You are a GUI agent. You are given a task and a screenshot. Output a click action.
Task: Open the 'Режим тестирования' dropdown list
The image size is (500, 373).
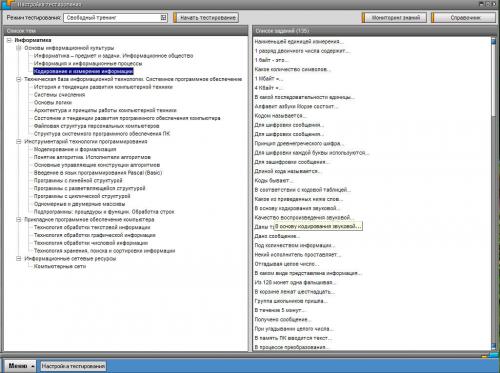163,18
